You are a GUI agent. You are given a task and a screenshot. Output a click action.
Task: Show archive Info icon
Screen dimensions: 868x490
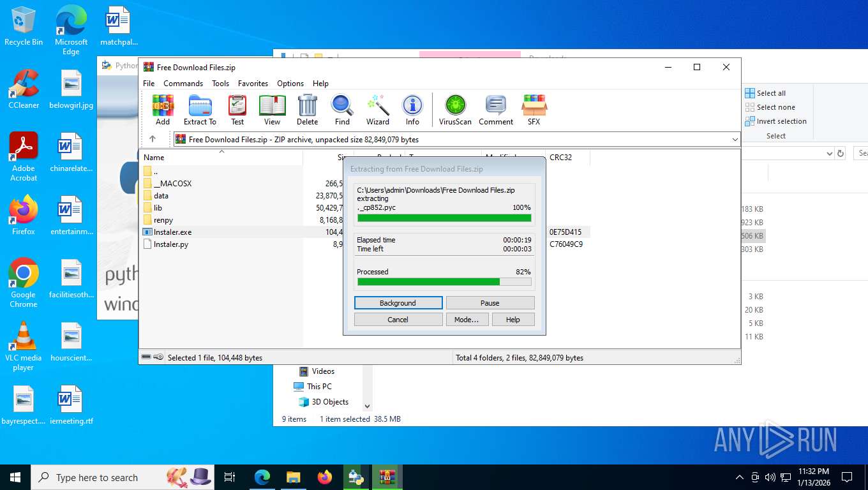click(x=412, y=110)
